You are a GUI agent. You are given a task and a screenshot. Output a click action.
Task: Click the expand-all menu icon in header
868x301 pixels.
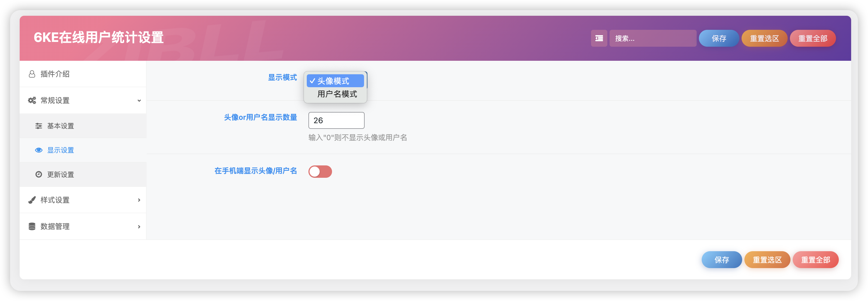point(599,39)
